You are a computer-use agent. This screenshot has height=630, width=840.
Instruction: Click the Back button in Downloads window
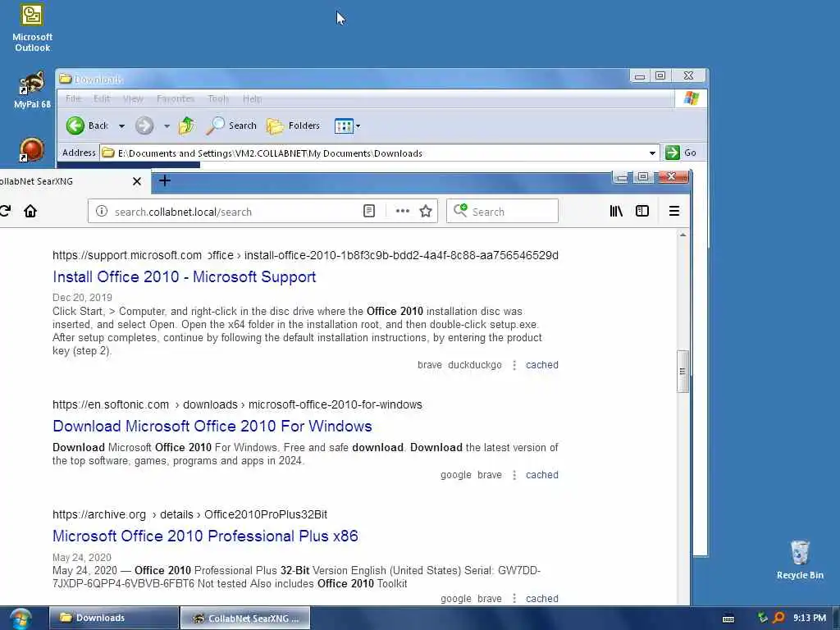(88, 126)
